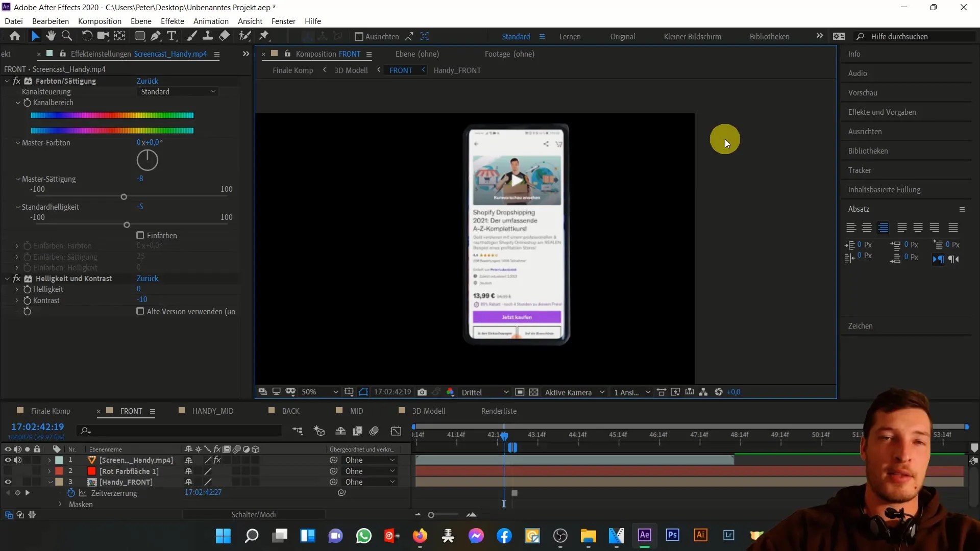980x551 pixels.
Task: Select the Puppet Pin tool
Action: coord(264,36)
